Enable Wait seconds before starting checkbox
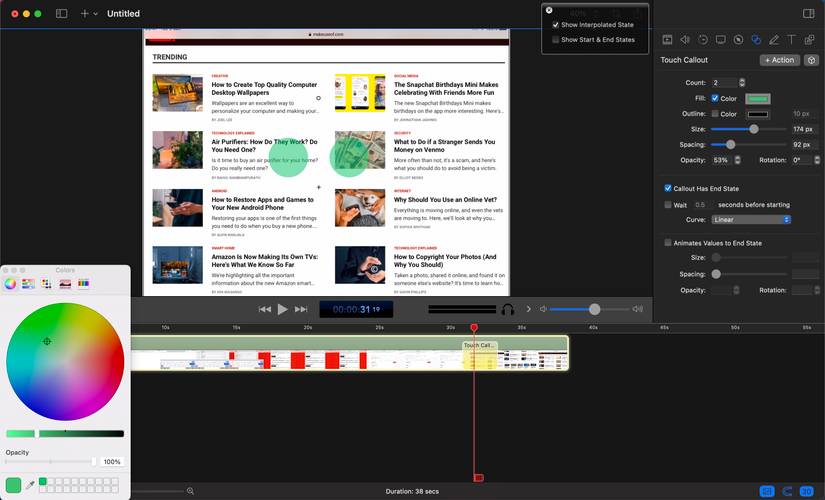 [668, 205]
